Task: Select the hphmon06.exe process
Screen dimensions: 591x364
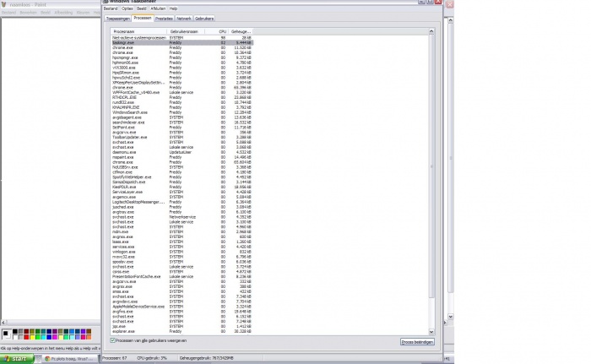Action: pos(182,62)
